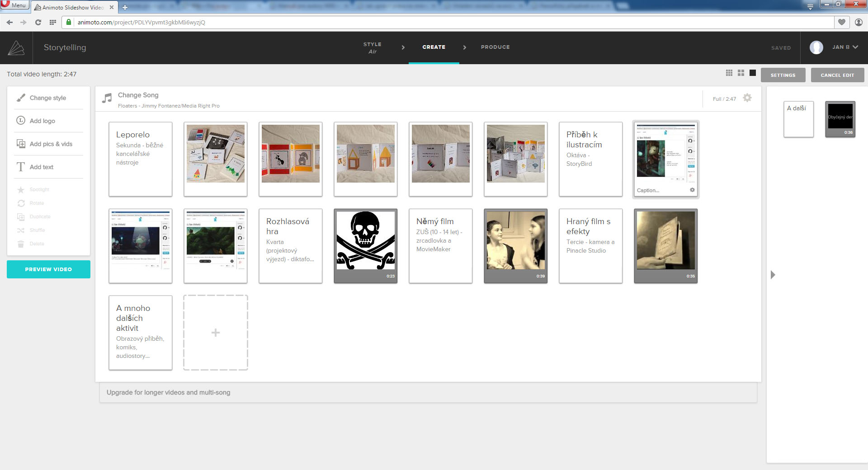Click the Shuffle icon in sidebar

(21, 230)
